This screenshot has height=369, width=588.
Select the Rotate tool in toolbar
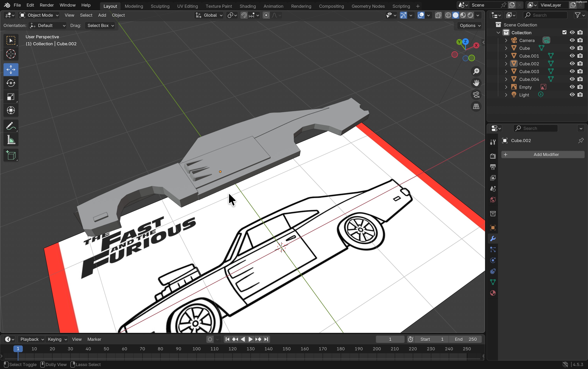[x=11, y=83]
